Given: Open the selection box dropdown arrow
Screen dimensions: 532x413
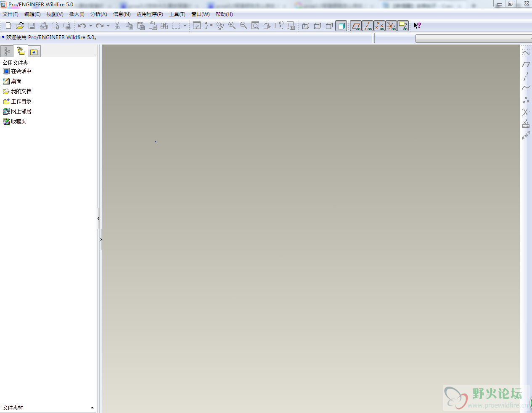Looking at the screenshot, I should [x=185, y=26].
